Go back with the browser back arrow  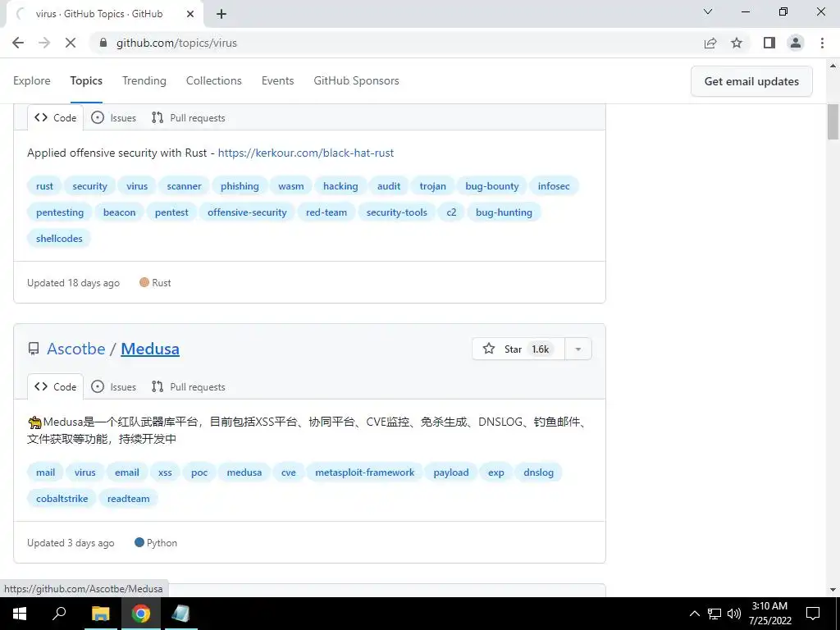(x=18, y=43)
